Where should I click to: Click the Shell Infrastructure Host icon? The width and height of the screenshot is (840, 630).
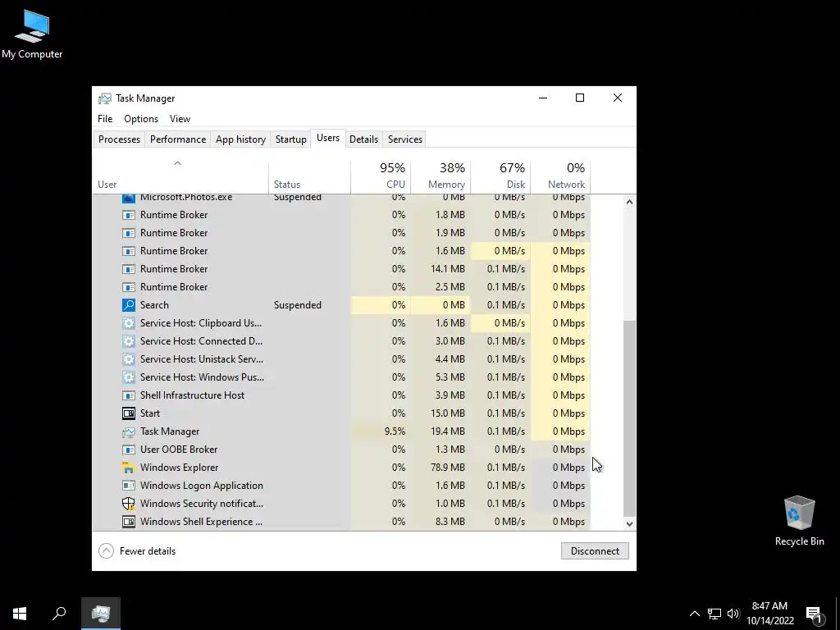click(x=129, y=395)
